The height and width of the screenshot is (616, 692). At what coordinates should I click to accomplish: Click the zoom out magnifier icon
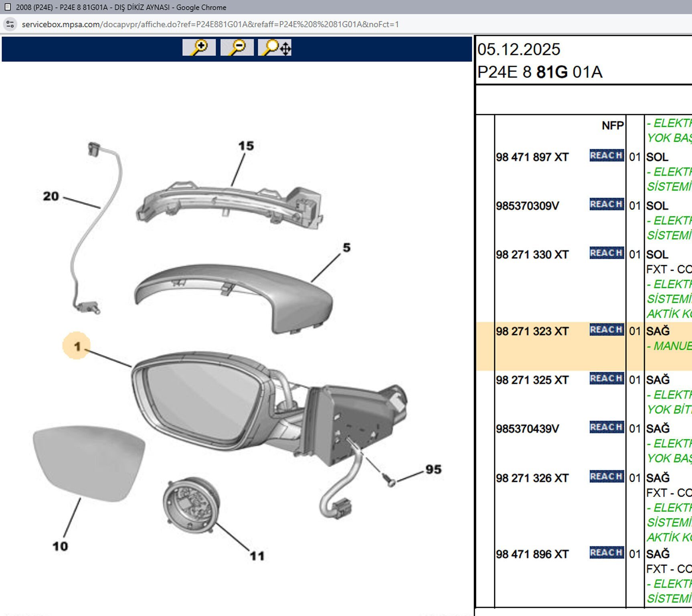tap(237, 47)
